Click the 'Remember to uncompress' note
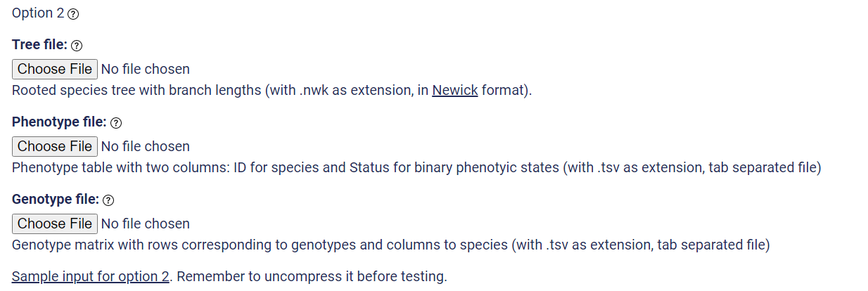Image resolution: width=868 pixels, height=291 pixels. pos(312,276)
